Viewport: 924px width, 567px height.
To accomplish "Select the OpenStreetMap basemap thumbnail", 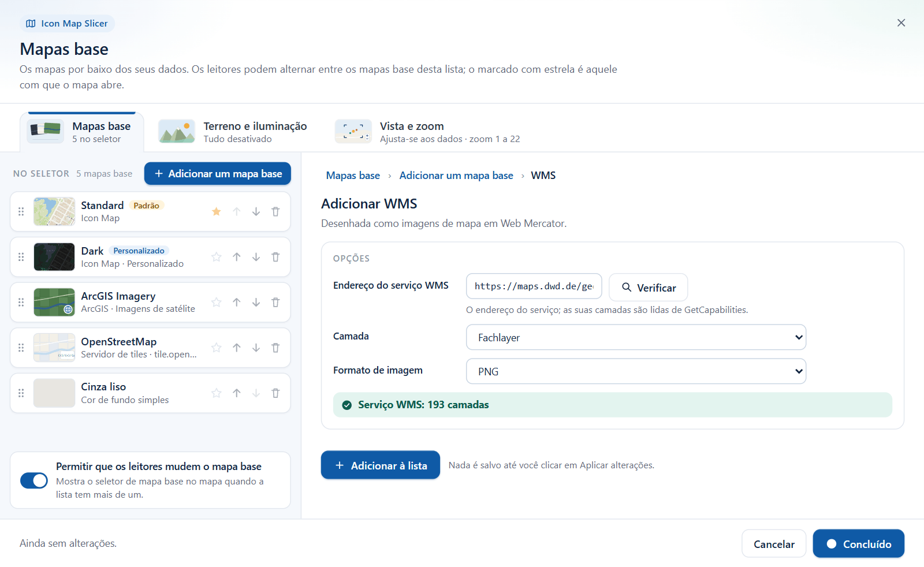I will point(54,348).
